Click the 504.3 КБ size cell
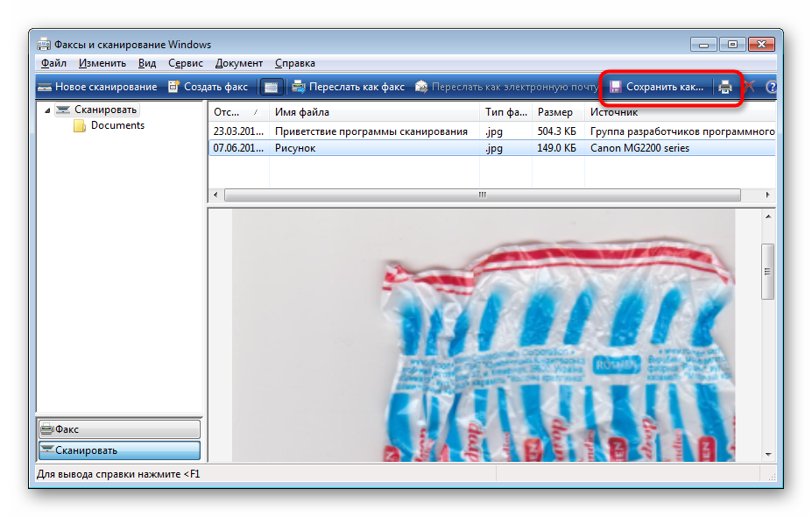Viewport: 812px width, 517px height. [557, 131]
